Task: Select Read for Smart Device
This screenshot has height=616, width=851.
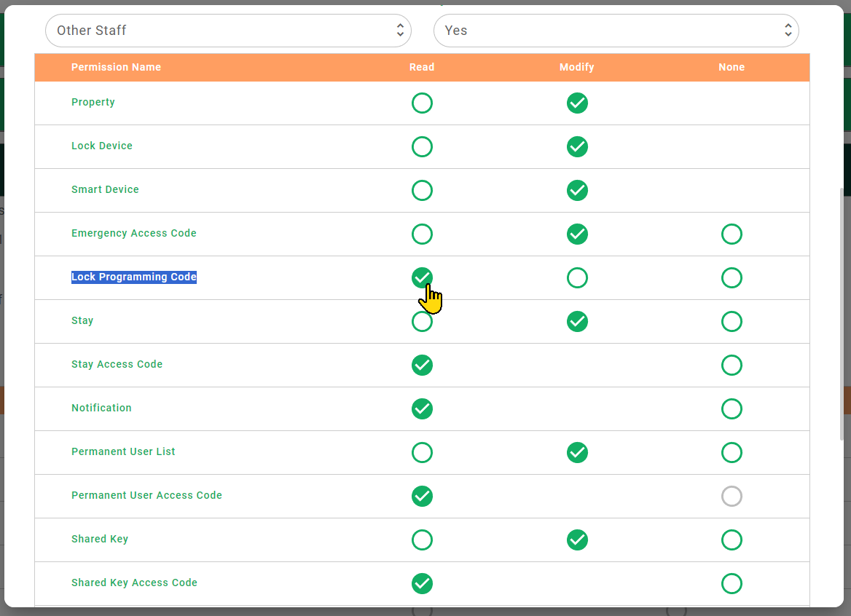Action: [422, 190]
